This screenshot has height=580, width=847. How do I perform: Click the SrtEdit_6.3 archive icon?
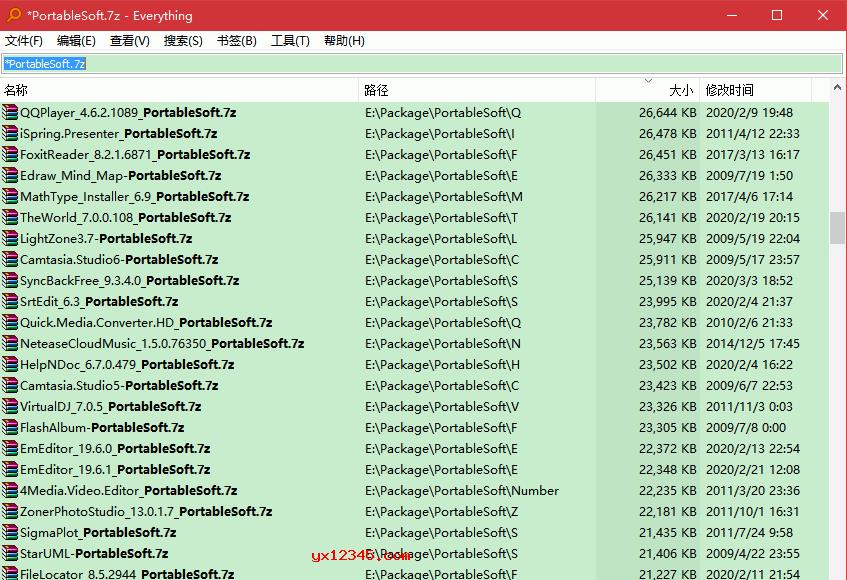[x=10, y=301]
